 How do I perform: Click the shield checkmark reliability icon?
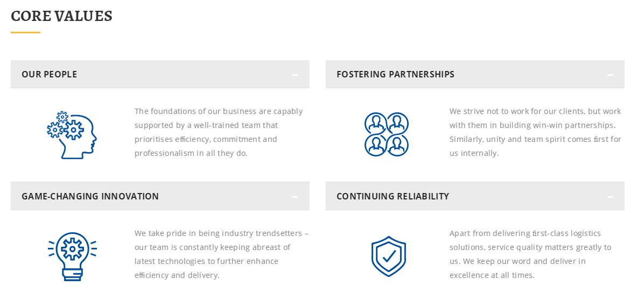click(x=388, y=256)
